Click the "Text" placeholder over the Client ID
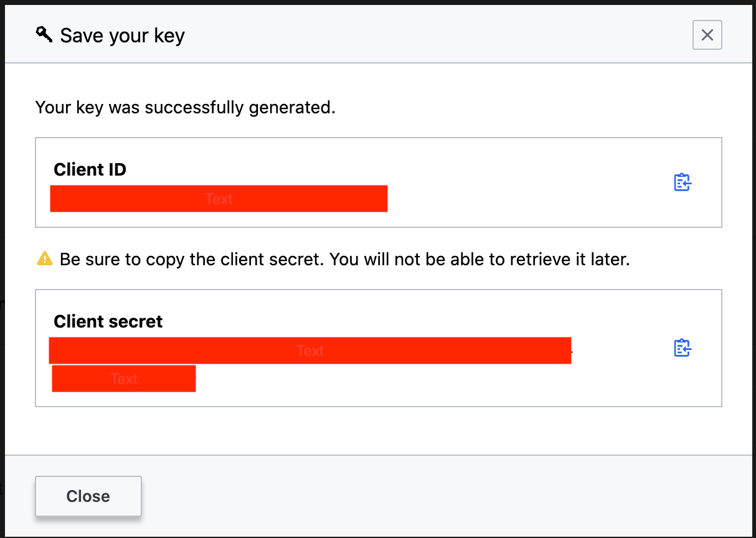Viewport: 756px width, 538px height. tap(219, 199)
